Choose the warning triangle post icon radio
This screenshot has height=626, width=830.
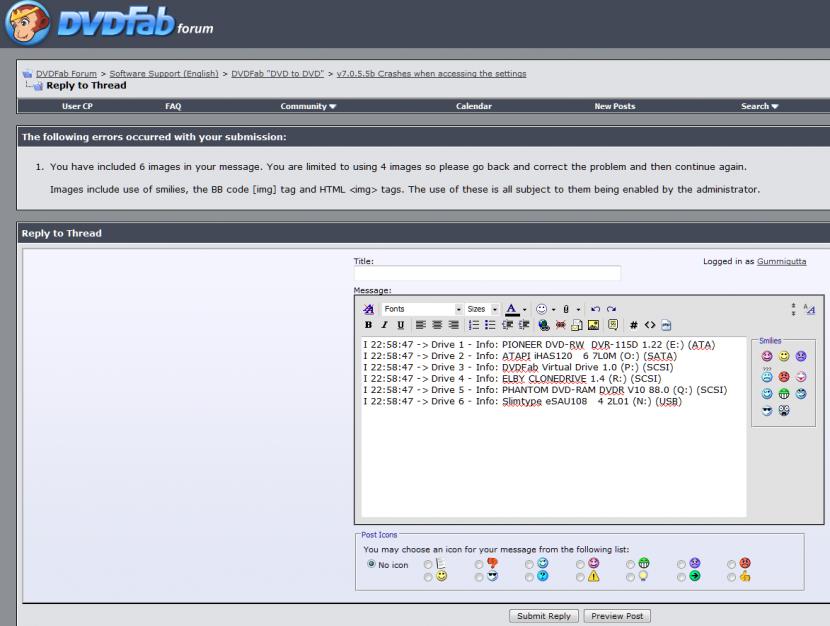tap(580, 577)
